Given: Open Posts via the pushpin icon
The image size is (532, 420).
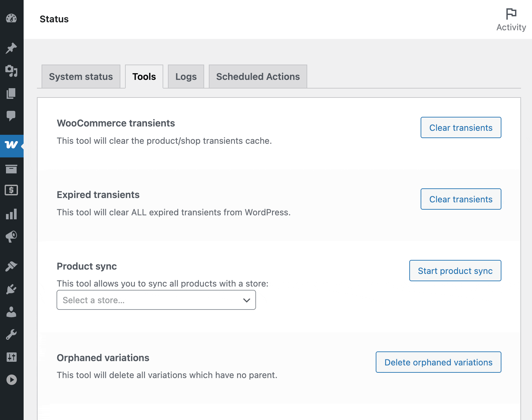Looking at the screenshot, I should tap(12, 48).
